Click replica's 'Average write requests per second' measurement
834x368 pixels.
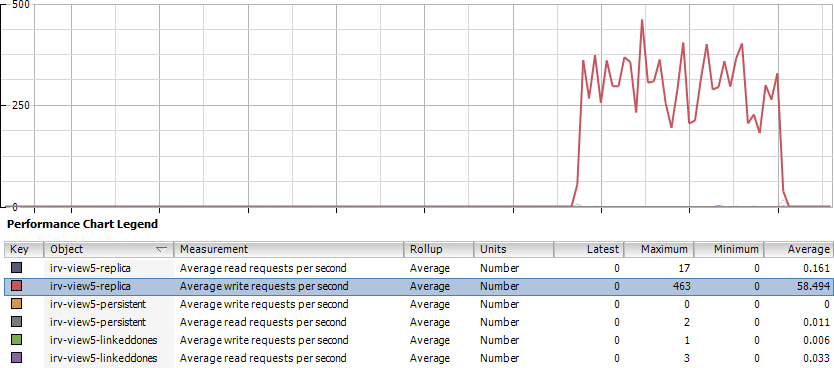[264, 286]
